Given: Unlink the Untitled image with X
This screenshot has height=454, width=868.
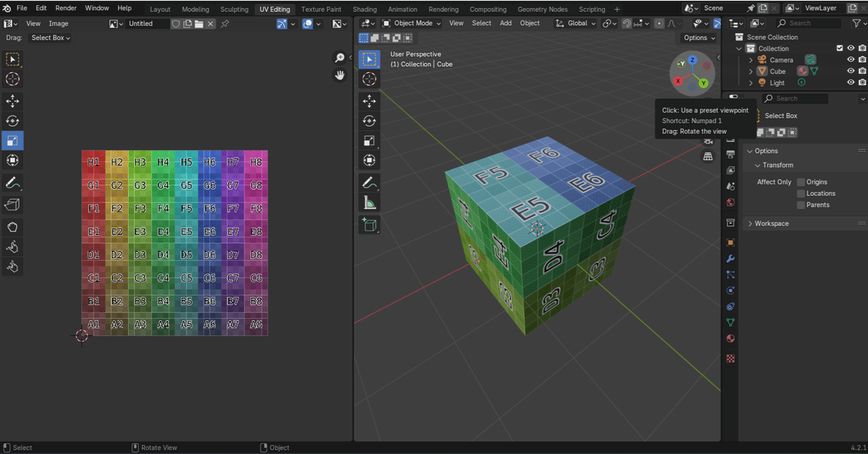Looking at the screenshot, I should (x=210, y=24).
